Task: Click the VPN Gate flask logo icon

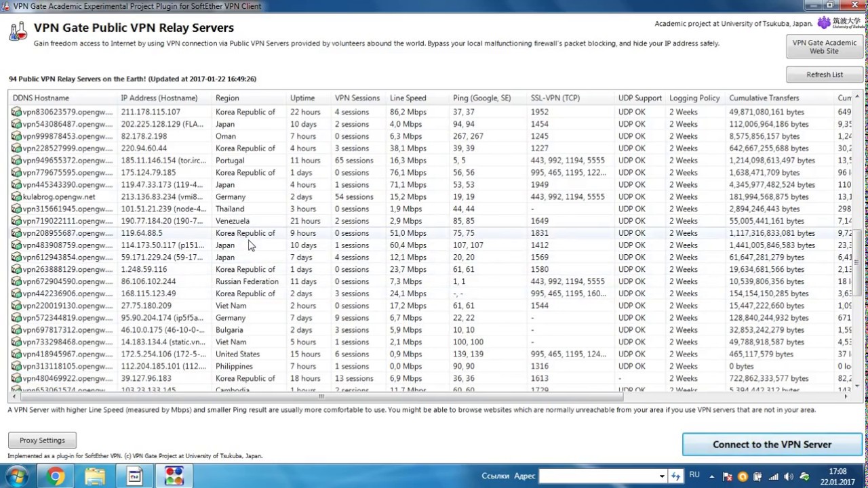Action: click(18, 31)
